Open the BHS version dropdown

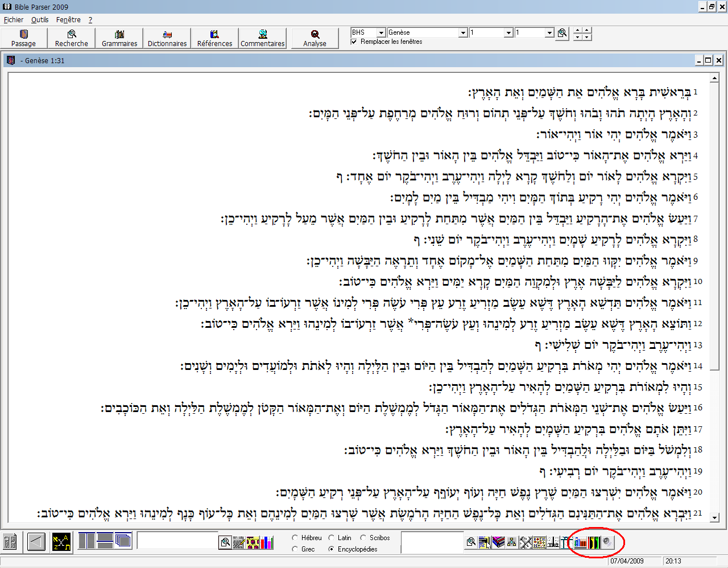coord(382,33)
